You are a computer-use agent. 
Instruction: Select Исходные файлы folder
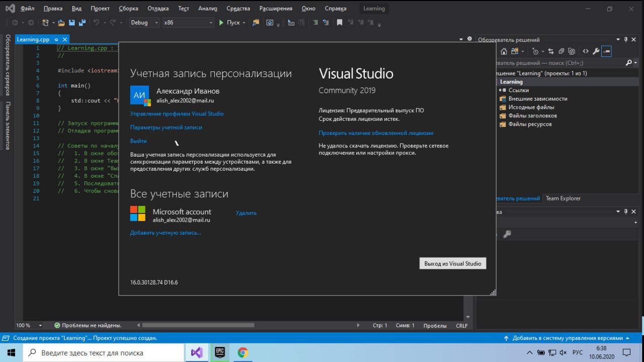[531, 107]
